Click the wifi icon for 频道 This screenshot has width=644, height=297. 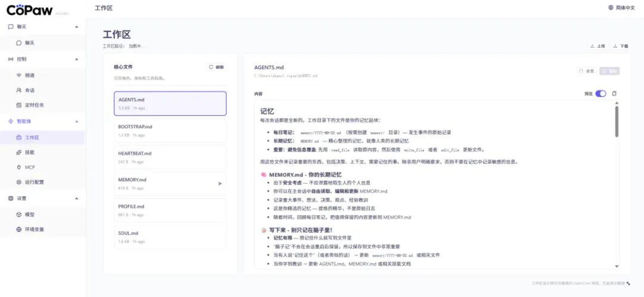coord(18,75)
